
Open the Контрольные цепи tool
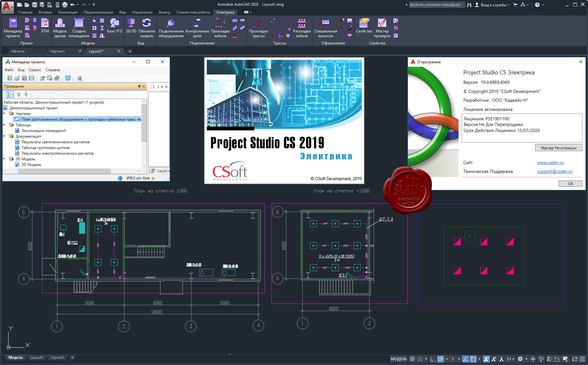197,28
